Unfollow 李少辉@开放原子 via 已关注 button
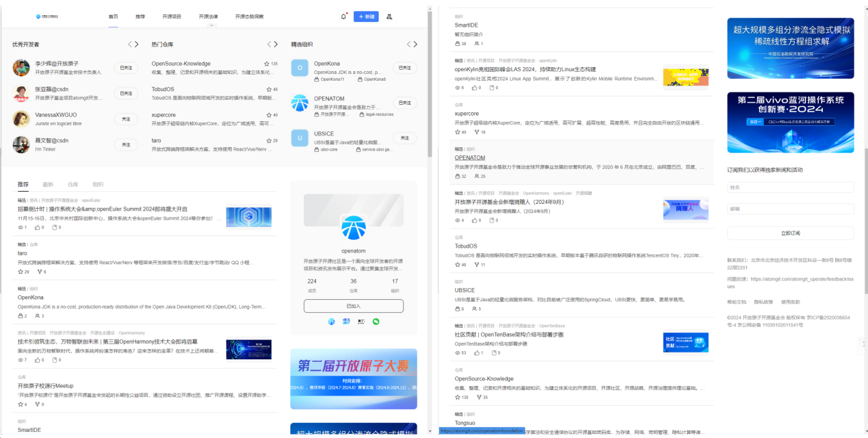Image resolution: width=868 pixels, height=438 pixels. pyautogui.click(x=126, y=68)
